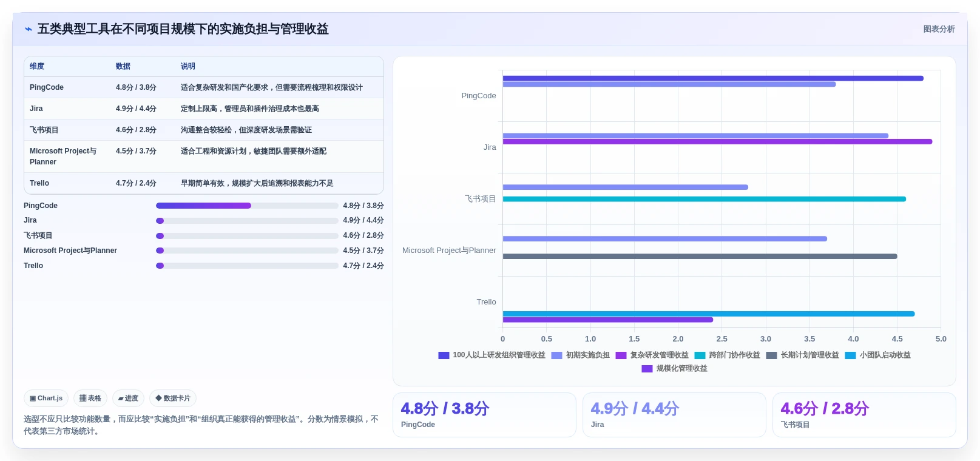Image resolution: width=980 pixels, height=461 pixels.
Task: Click the PingCode progress bar
Action: coord(247,206)
